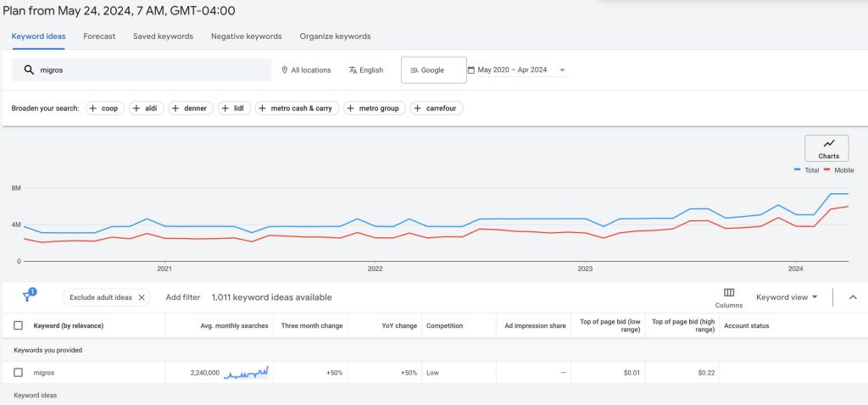This screenshot has height=405, width=868.
Task: Toggle the select-all keywords checkbox
Action: pyautogui.click(x=19, y=325)
